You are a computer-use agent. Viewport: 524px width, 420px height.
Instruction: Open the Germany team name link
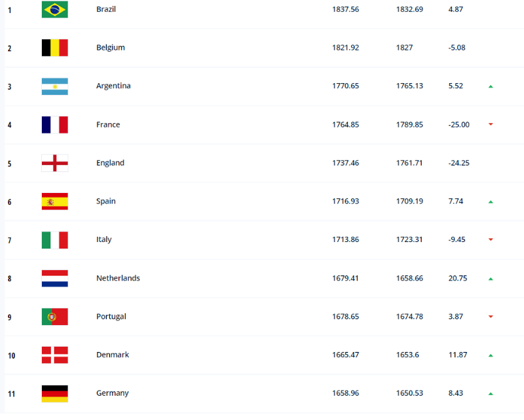112,393
